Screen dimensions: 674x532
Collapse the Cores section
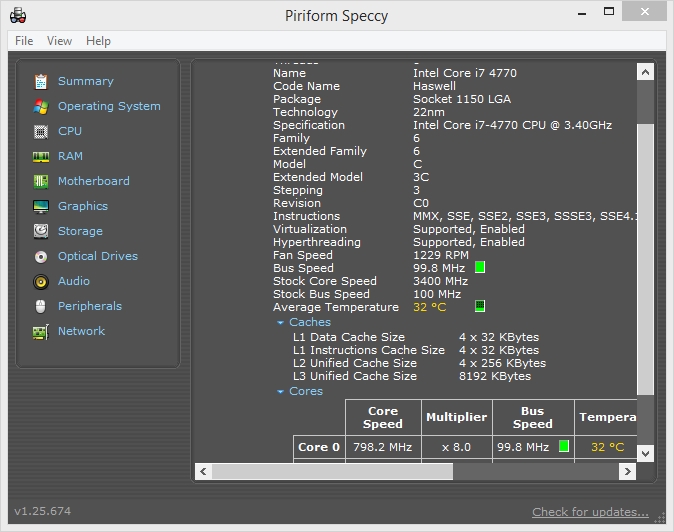(x=281, y=391)
